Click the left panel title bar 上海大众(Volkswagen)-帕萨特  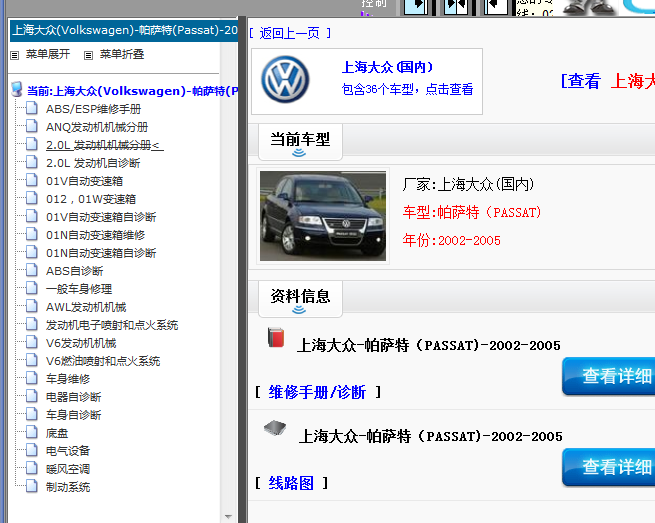pyautogui.click(x=124, y=30)
